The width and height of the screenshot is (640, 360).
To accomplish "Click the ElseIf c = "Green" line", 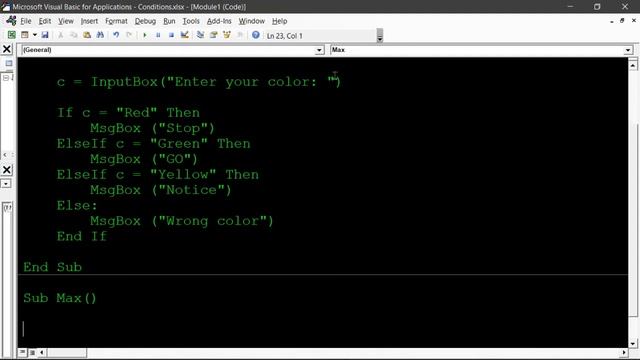I will point(153,144).
